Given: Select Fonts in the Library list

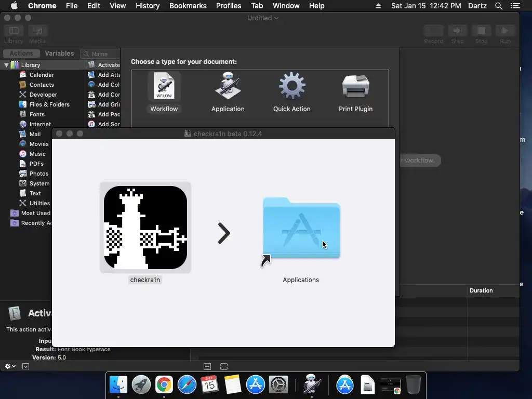Looking at the screenshot, I should [x=37, y=114].
